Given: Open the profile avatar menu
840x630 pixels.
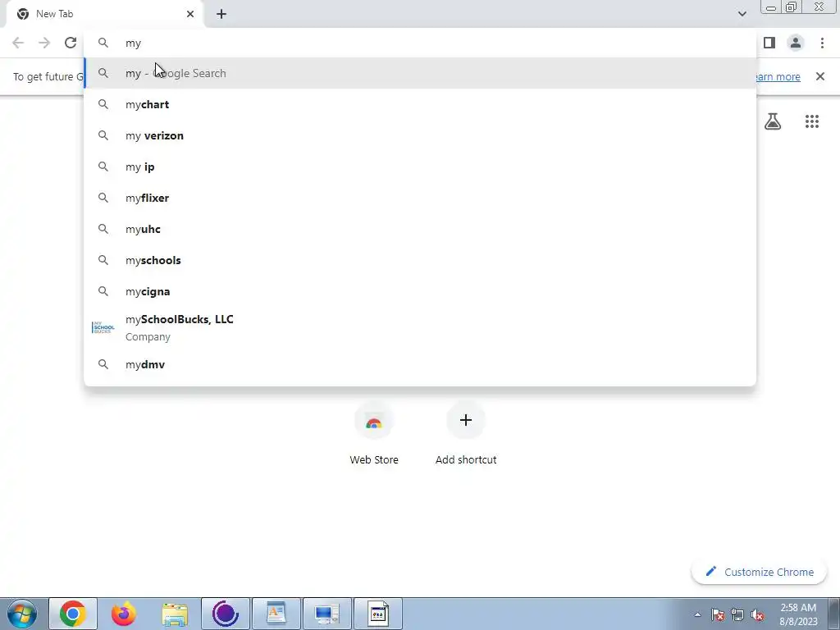Looking at the screenshot, I should point(796,43).
